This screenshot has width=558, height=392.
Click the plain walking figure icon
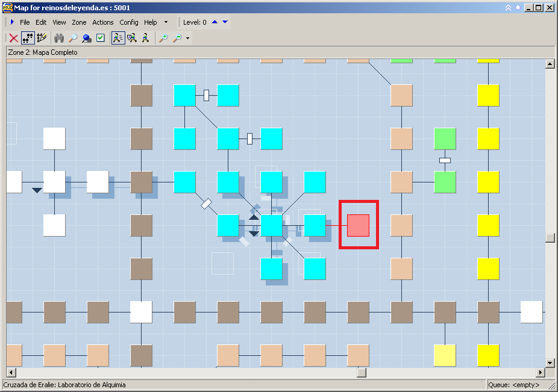(145, 38)
